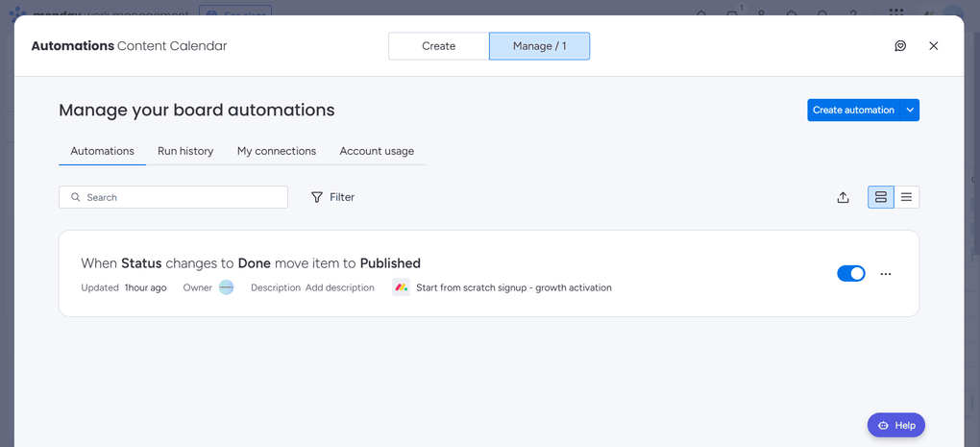Expand the Create automation dropdown arrow
The width and height of the screenshot is (980, 447).
910,110
